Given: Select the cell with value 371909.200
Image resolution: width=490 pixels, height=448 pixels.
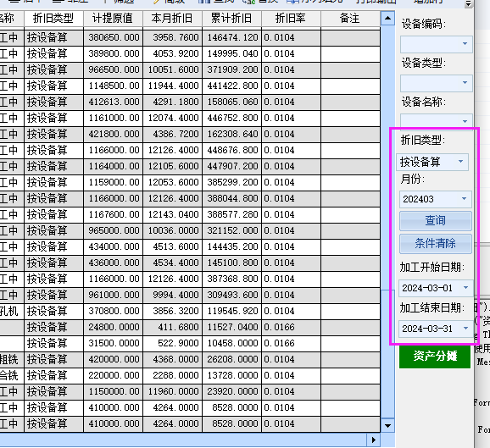Looking at the screenshot, I should [232, 70].
